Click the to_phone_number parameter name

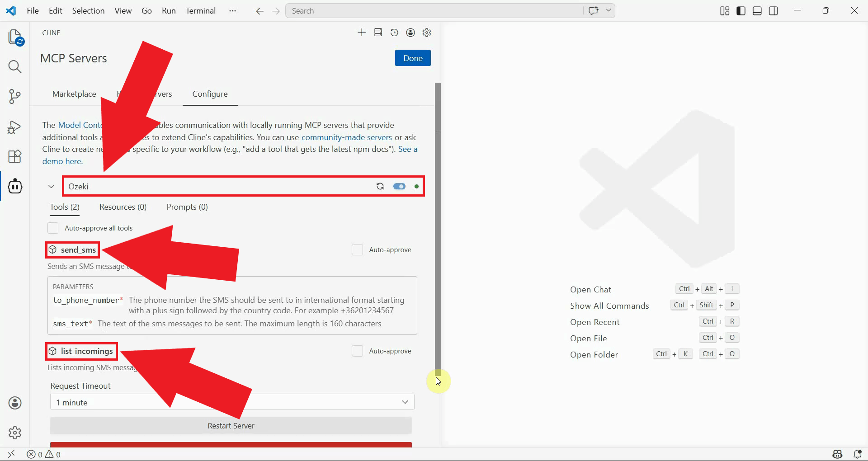pos(86,300)
